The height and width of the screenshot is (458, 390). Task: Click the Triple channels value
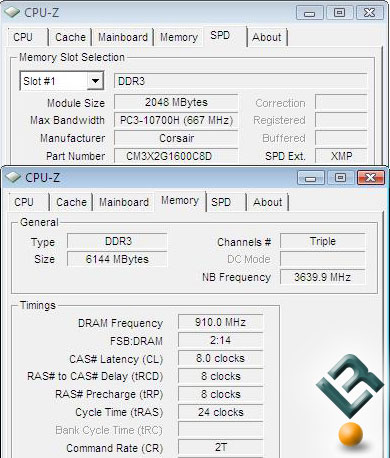[323, 241]
